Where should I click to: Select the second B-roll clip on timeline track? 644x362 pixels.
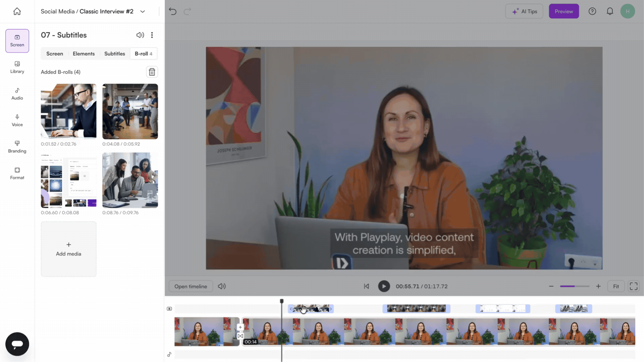416,309
